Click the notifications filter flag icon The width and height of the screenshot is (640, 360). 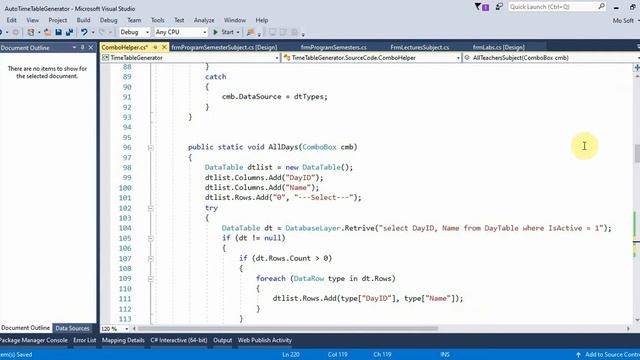click(482, 7)
